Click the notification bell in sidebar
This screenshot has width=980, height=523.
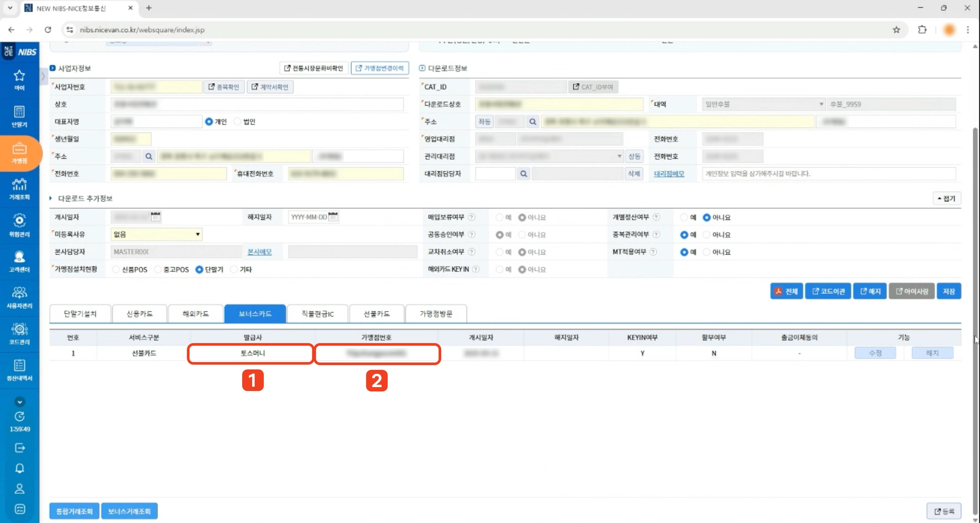tap(20, 468)
